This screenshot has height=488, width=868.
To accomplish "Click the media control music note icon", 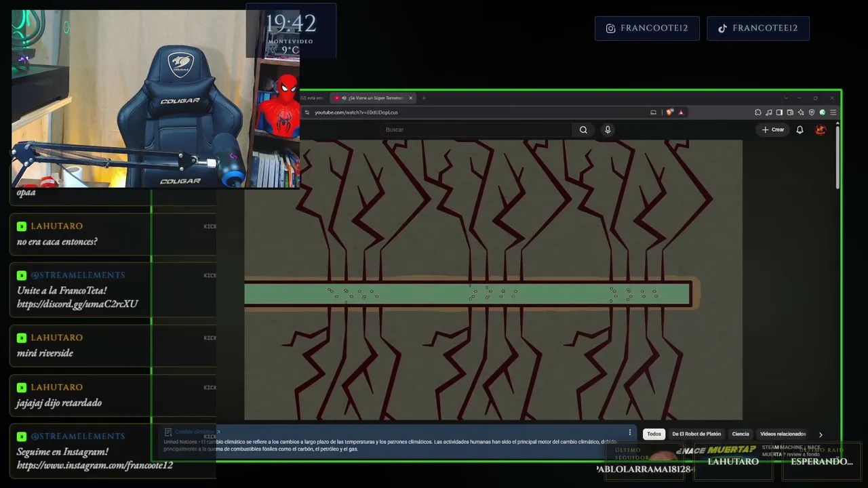I will point(769,113).
